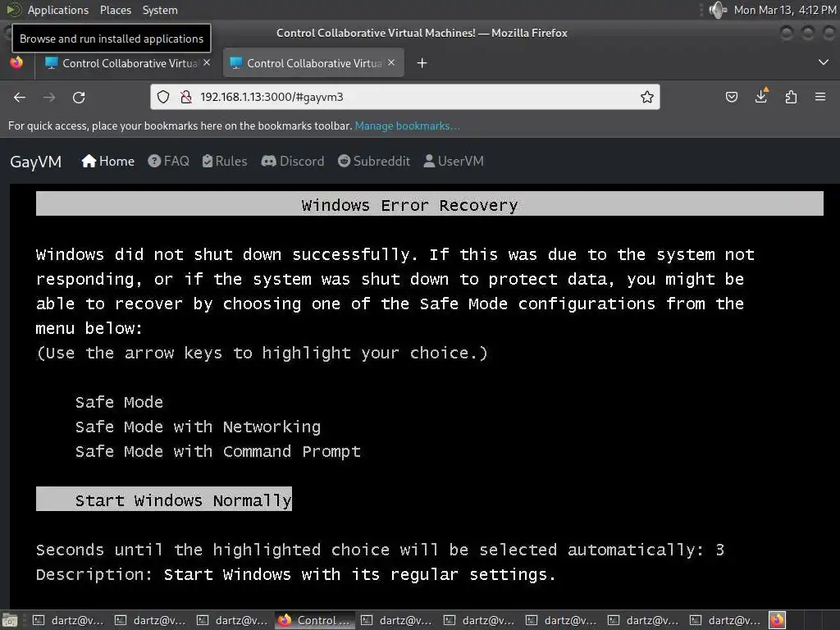Open the clock showing Mon Mar 13, 4:12 PM

click(784, 10)
